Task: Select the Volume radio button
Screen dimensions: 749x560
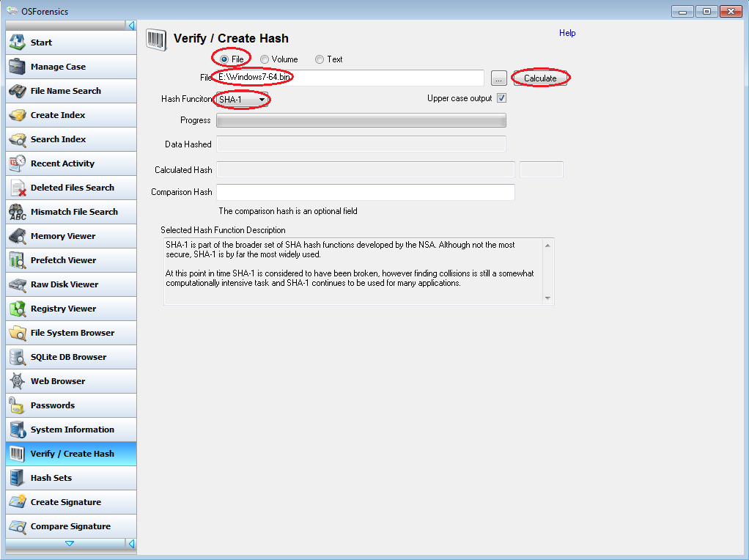Action: (x=265, y=59)
